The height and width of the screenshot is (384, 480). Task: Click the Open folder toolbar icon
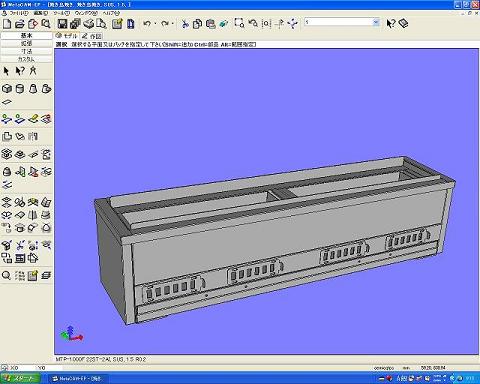20,24
